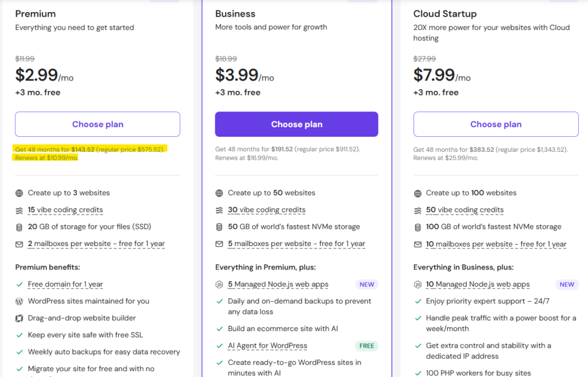The image size is (588, 377).
Task: Click the purple Choose plan button for Business
Action: 296,124
